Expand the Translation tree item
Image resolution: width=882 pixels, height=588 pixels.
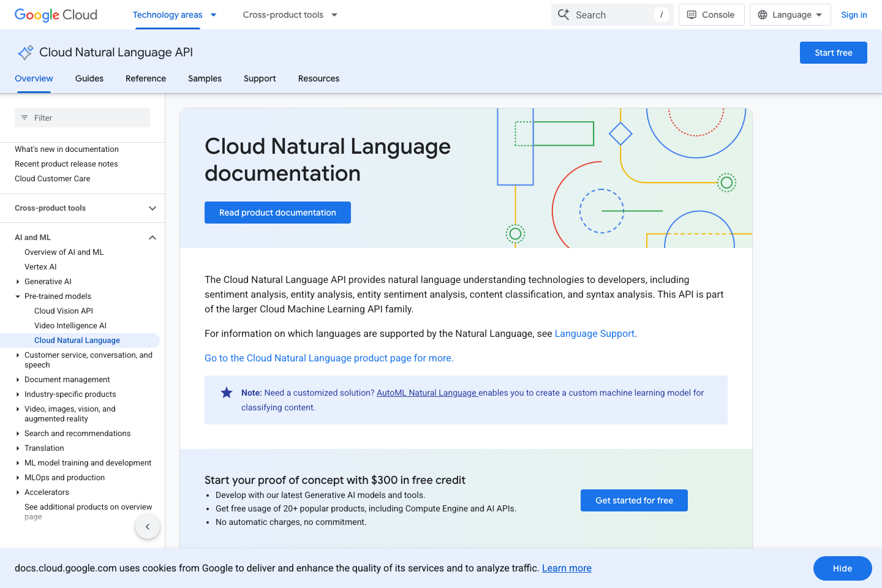pos(18,448)
